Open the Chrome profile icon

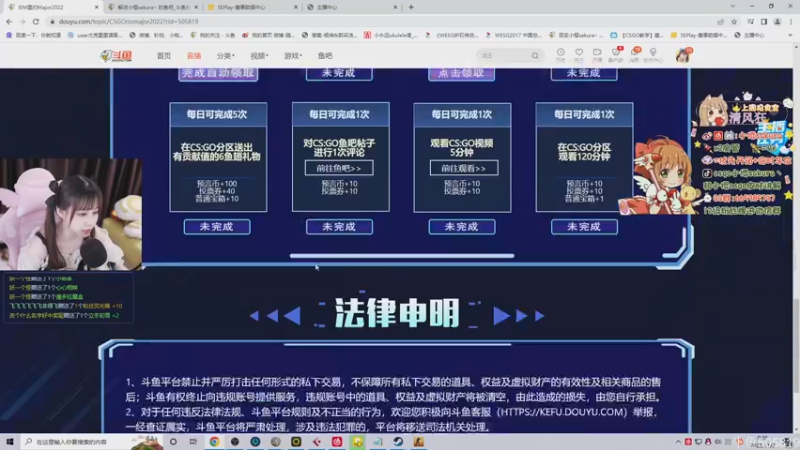778,21
